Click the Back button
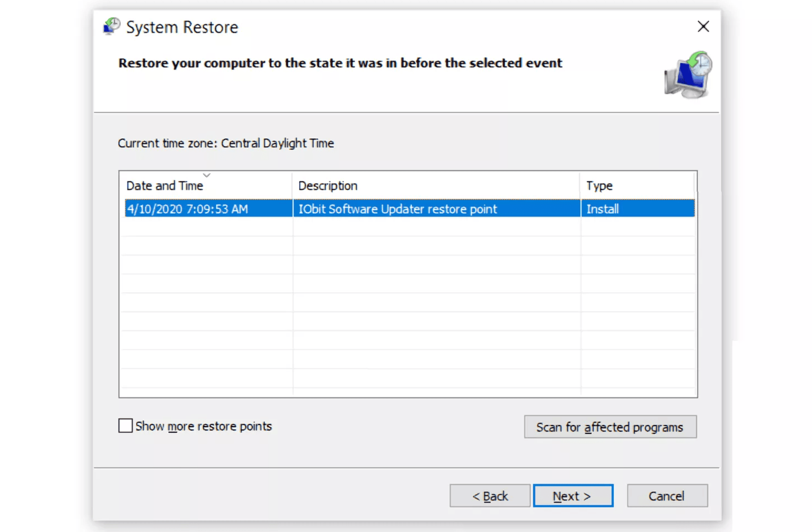Viewport: 812px width, 532px height. pos(490,496)
